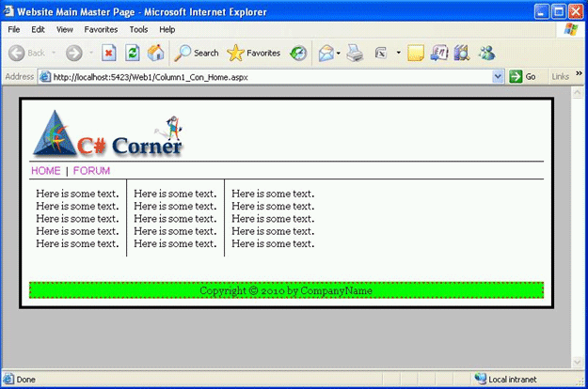Close the Internet Explorer window
The width and height of the screenshot is (588, 389).
tap(576, 11)
